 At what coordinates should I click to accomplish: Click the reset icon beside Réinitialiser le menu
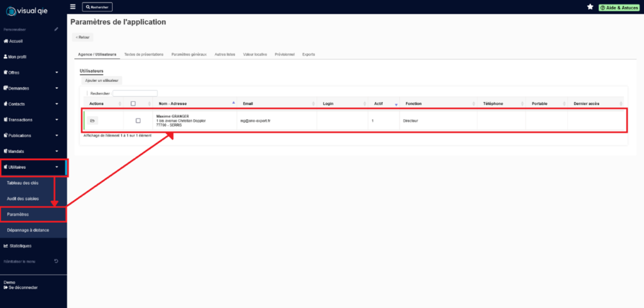57,261
